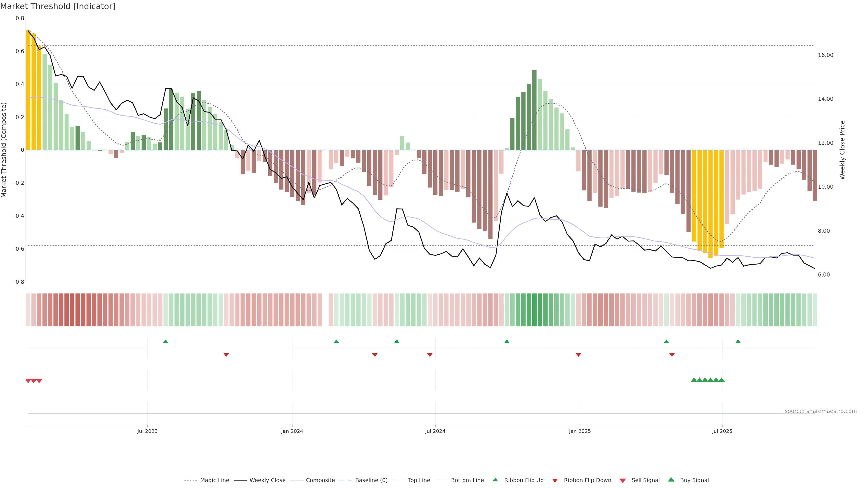Hide the Top Line via legend

pyautogui.click(x=419, y=480)
